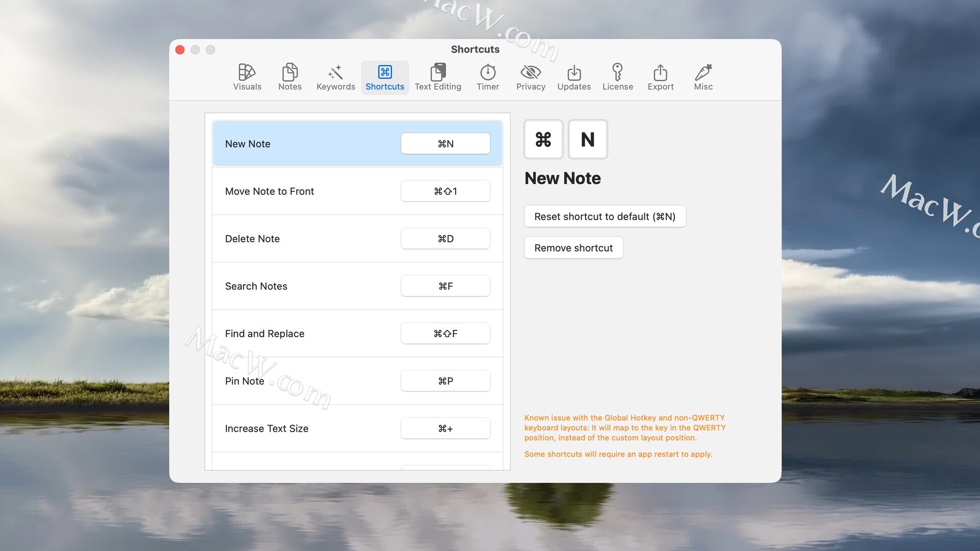Edit the Pin Note ⌘P shortcut field
Image resolution: width=980 pixels, height=551 pixels.
(445, 381)
